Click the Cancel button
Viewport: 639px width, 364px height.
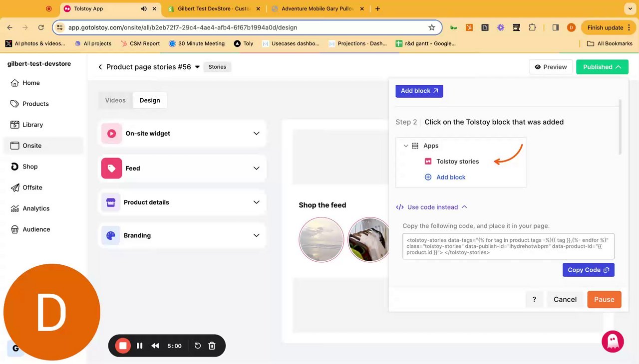[565, 299]
